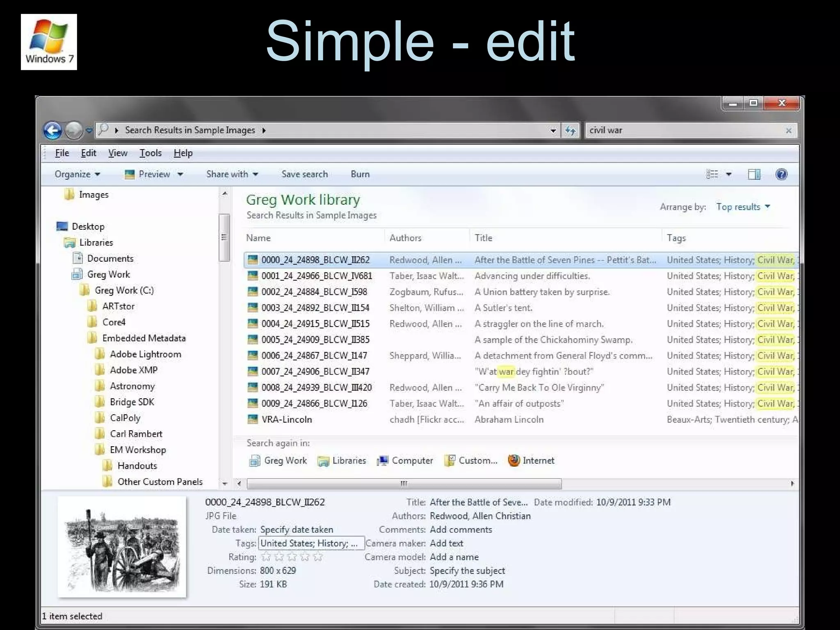Search again in Internet Firefox icon

pyautogui.click(x=514, y=461)
